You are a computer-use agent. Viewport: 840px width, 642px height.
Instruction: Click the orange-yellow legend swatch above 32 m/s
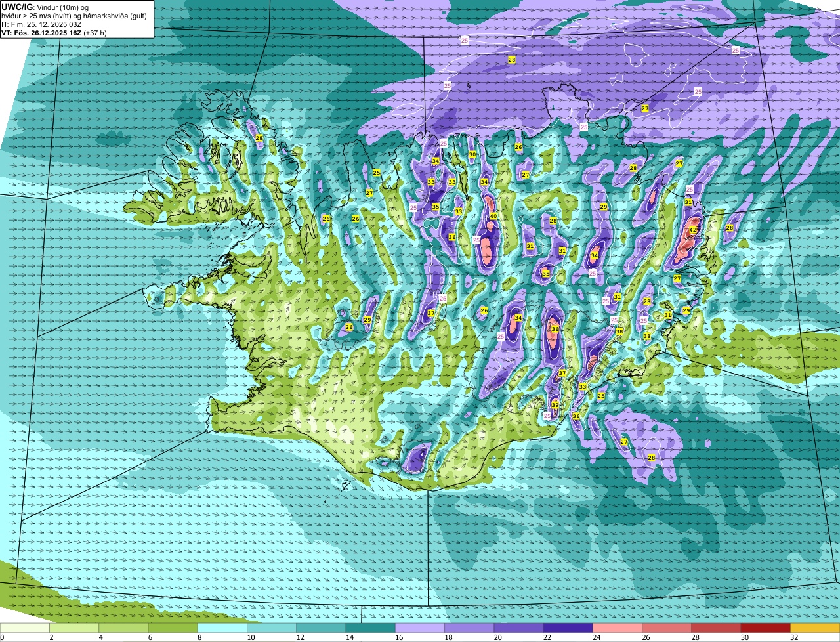815,628
